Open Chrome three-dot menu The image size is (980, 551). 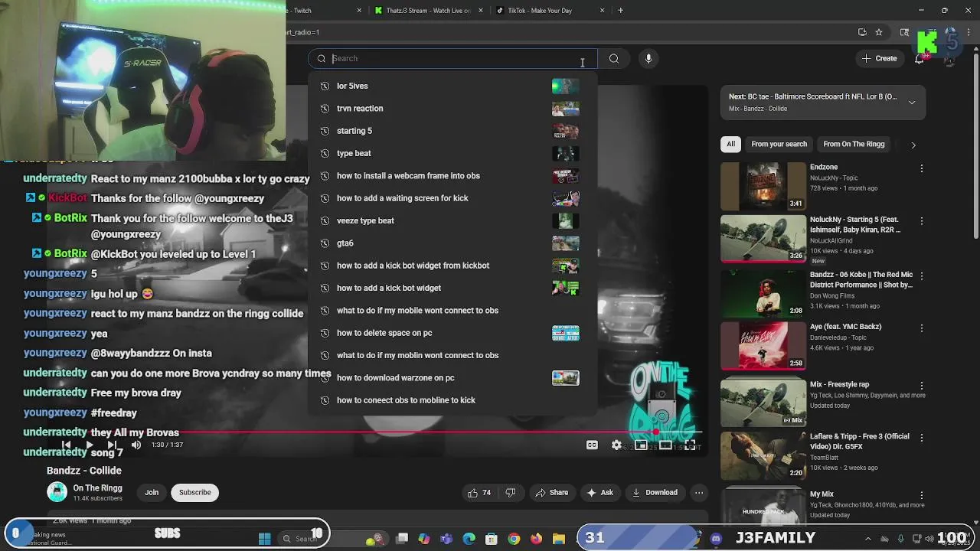coord(969,32)
